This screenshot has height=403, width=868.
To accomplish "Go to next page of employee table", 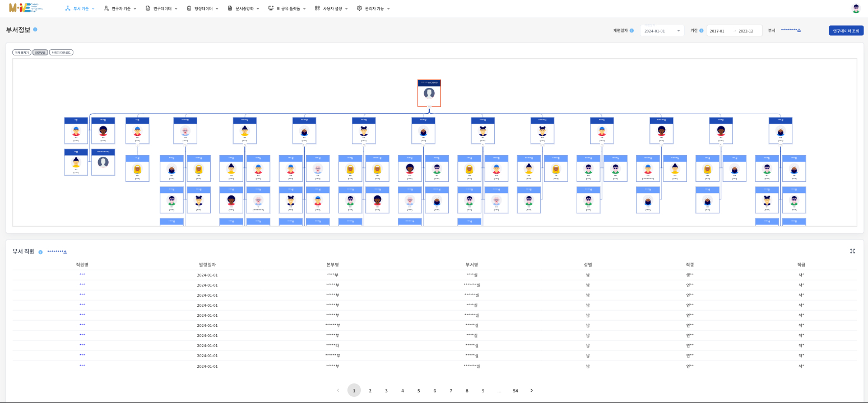I will (531, 390).
